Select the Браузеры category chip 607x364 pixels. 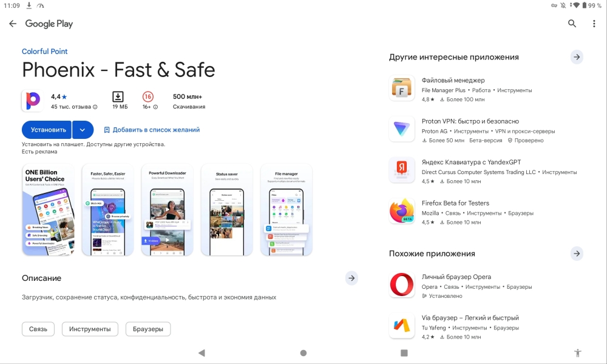click(x=148, y=329)
